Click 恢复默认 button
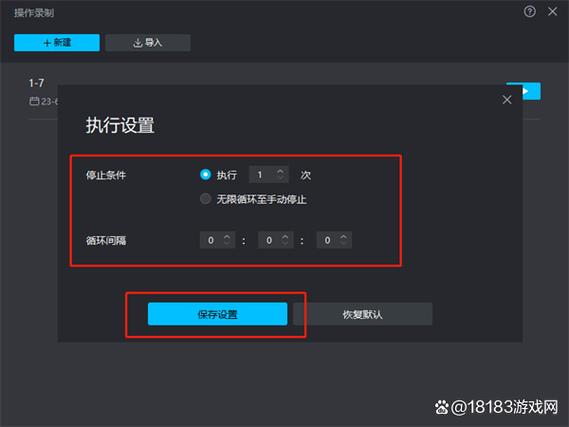This screenshot has width=569, height=427. pyautogui.click(x=363, y=314)
